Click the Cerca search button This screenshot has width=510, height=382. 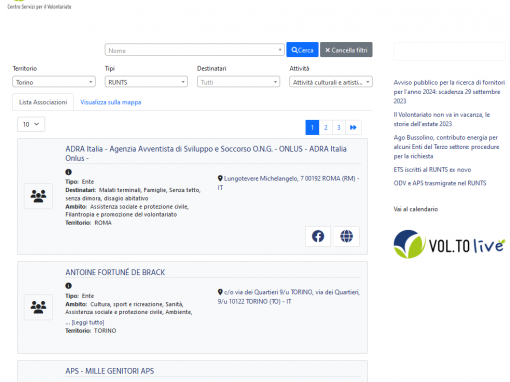(302, 50)
